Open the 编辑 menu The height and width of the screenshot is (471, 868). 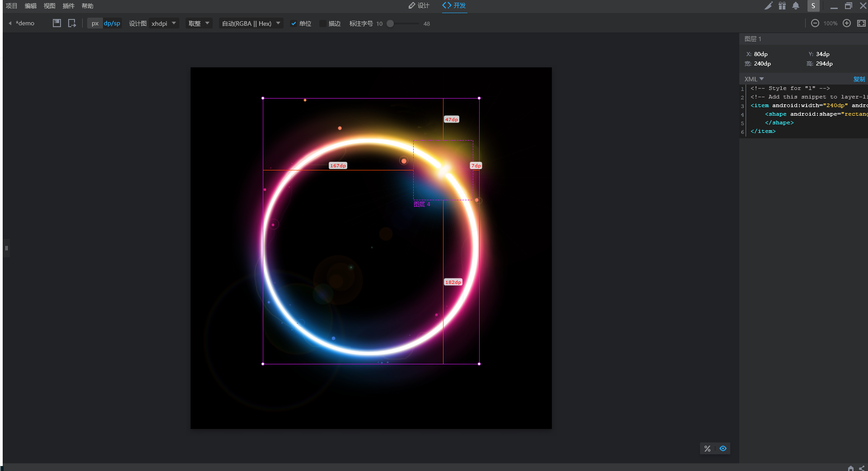pos(31,6)
